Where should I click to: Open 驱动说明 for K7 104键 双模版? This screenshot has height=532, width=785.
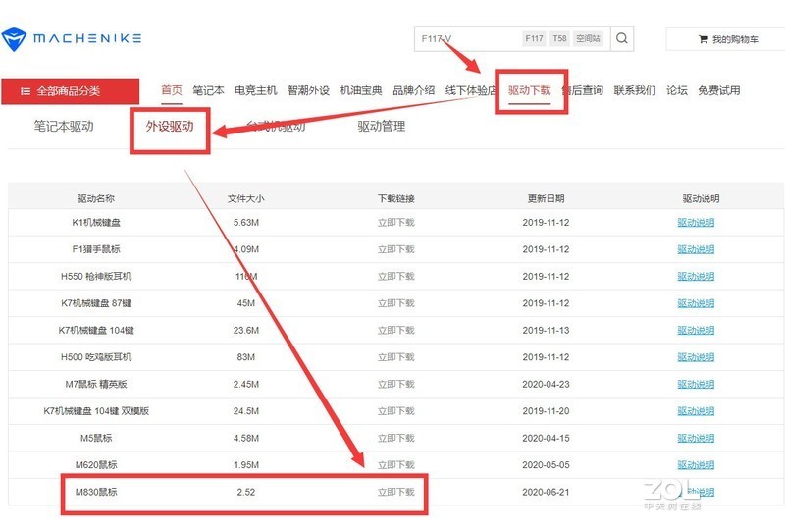pos(696,411)
